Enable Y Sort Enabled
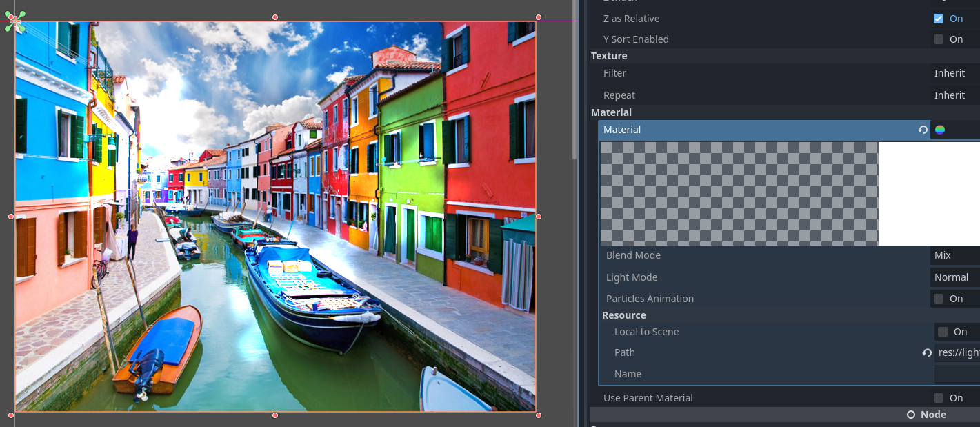Screen dimensions: 980x427 [x=937, y=39]
